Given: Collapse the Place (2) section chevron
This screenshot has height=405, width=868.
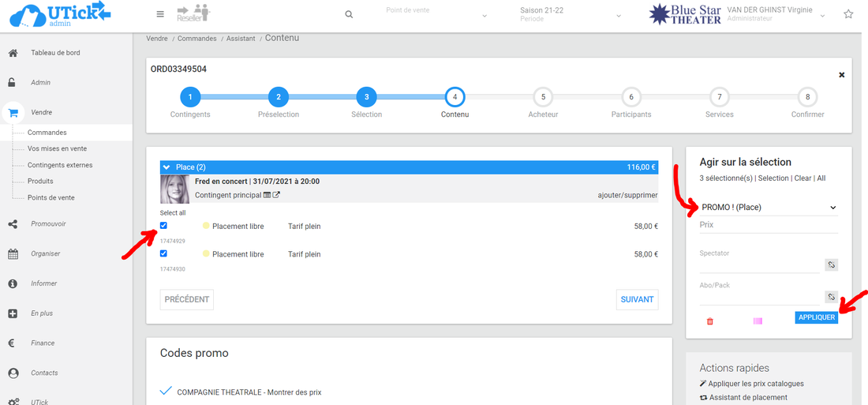Looking at the screenshot, I should point(166,167).
